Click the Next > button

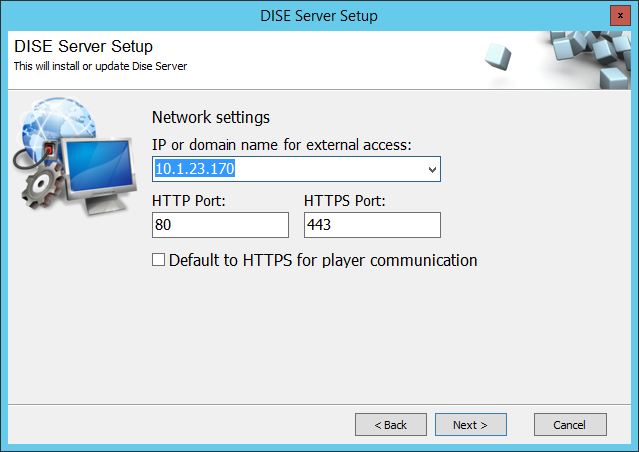(471, 425)
